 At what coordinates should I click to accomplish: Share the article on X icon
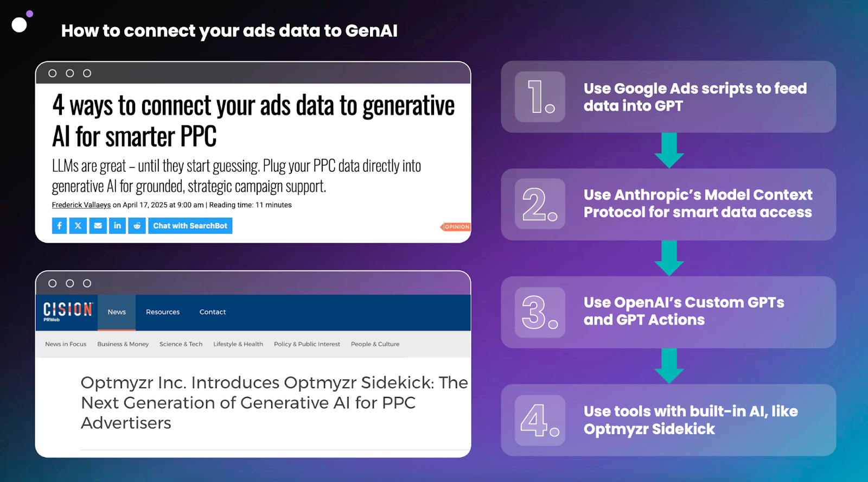tap(78, 226)
